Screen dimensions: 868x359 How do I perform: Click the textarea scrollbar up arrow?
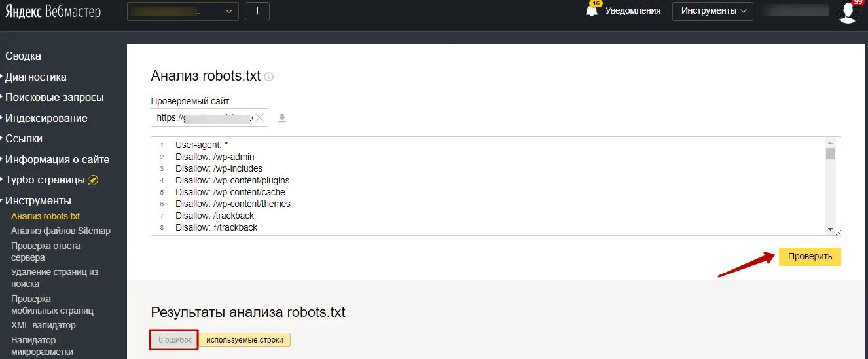coord(830,143)
